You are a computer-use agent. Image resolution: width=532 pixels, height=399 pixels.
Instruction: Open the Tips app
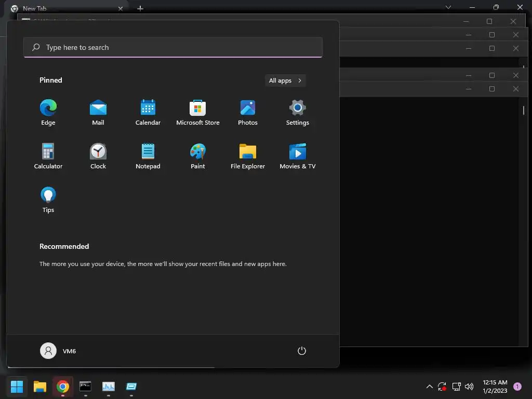click(x=48, y=200)
